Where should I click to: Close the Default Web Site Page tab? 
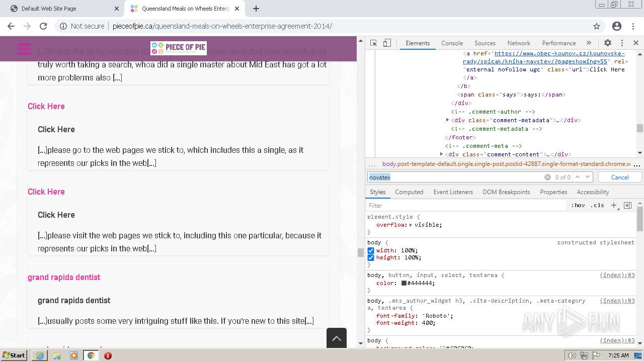(117, 9)
